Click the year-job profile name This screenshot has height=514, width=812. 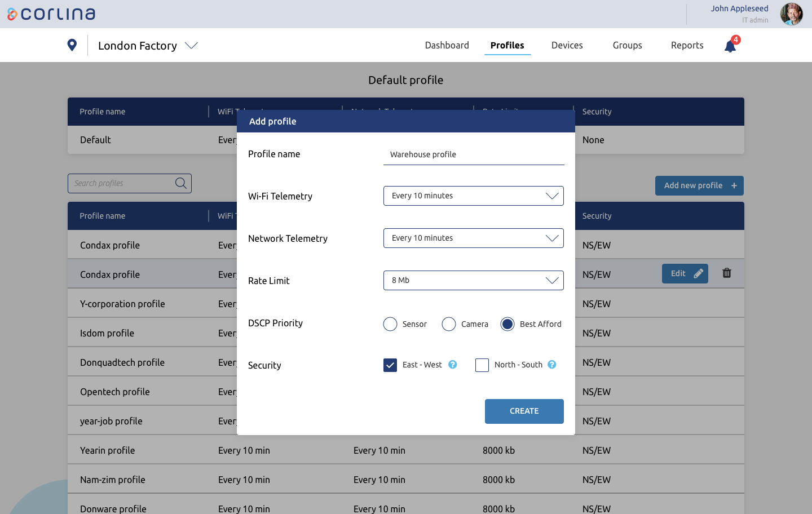(111, 421)
